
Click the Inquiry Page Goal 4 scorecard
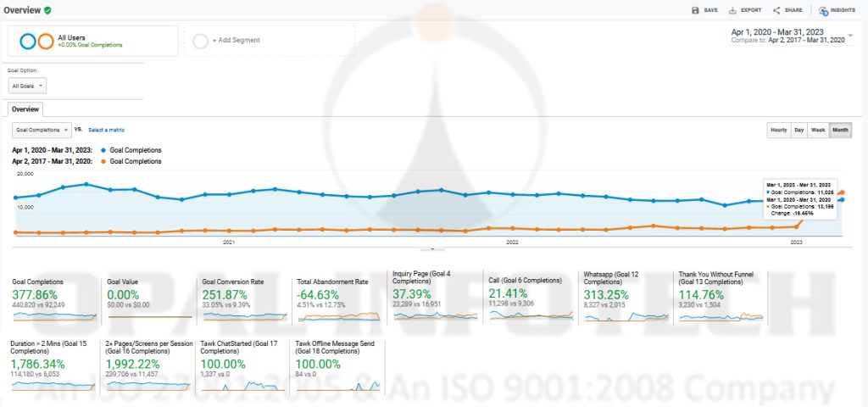pos(436,296)
